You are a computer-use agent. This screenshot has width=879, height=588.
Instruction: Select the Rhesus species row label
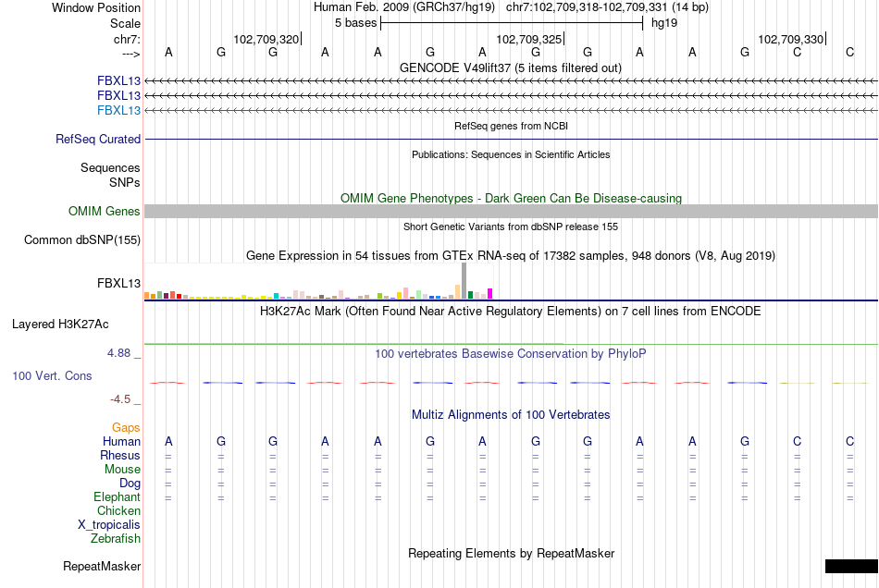[x=120, y=455]
